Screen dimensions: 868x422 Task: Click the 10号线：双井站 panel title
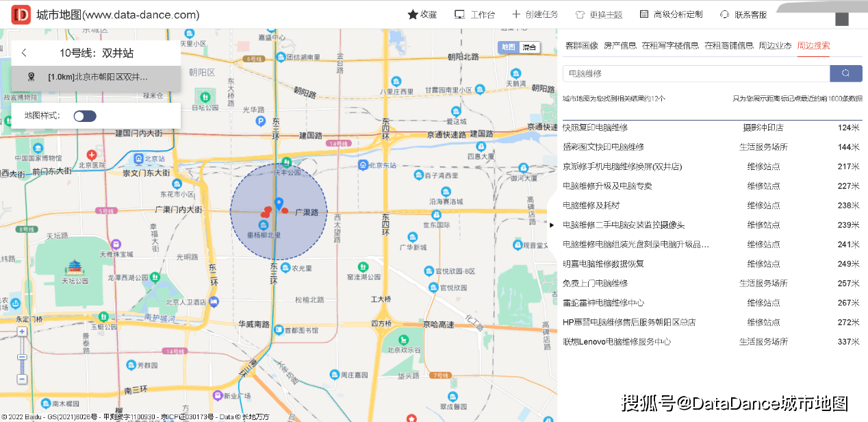[97, 53]
